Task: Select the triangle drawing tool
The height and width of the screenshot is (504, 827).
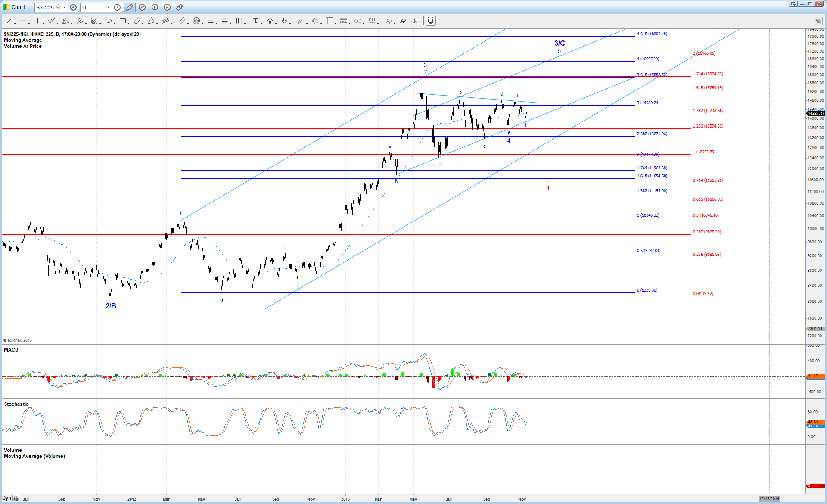Action: tap(151, 21)
